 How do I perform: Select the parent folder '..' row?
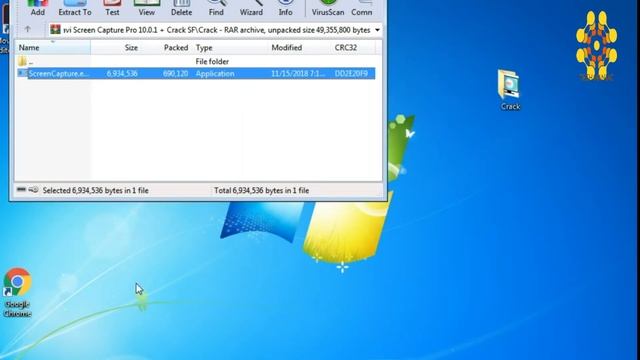pos(195,62)
